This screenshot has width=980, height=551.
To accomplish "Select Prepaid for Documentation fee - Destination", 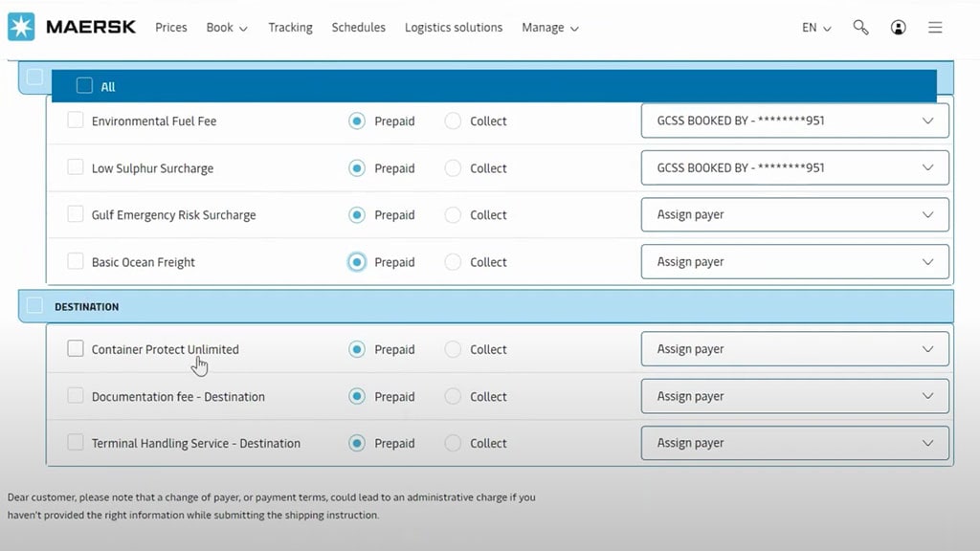I will pyautogui.click(x=357, y=396).
